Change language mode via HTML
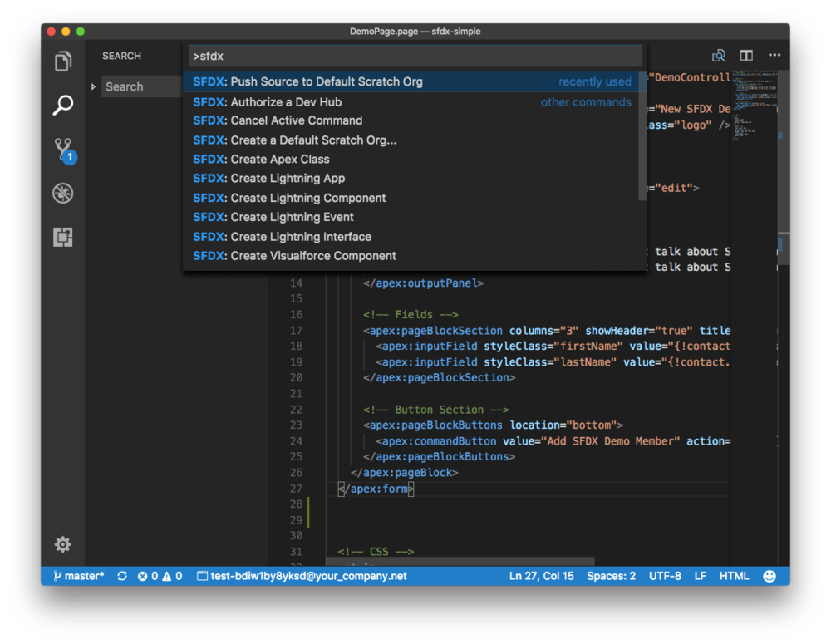The width and height of the screenshot is (831, 644). (x=734, y=576)
